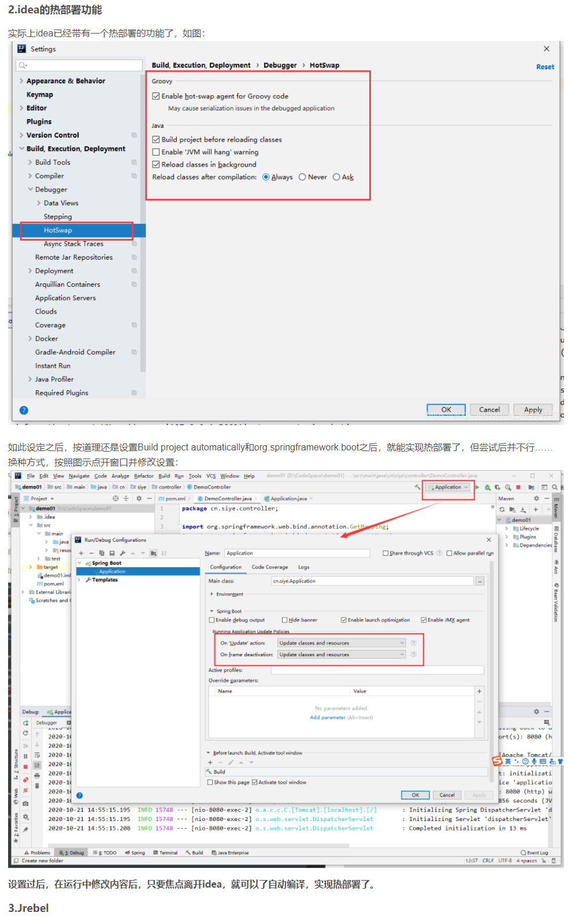Enable Allow parallel run checkbox
Viewport: 568px width, 924px height.
point(449,553)
